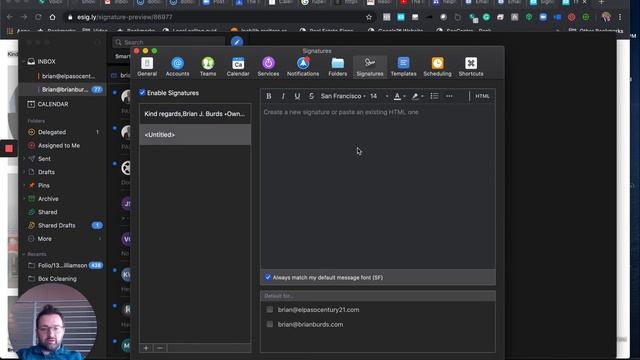Open the San Francisco font dropdown

(343, 96)
